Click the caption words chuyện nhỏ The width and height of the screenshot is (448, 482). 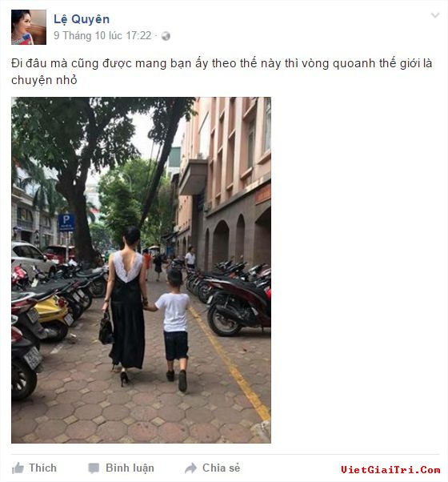(44, 80)
